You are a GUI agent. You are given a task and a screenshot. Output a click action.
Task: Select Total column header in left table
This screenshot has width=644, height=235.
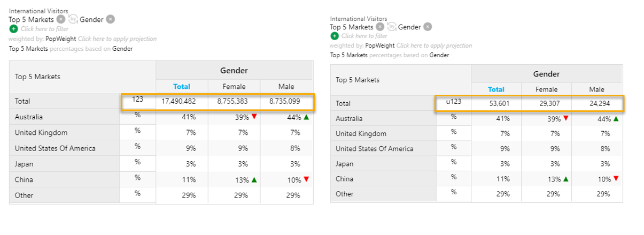coord(182,86)
